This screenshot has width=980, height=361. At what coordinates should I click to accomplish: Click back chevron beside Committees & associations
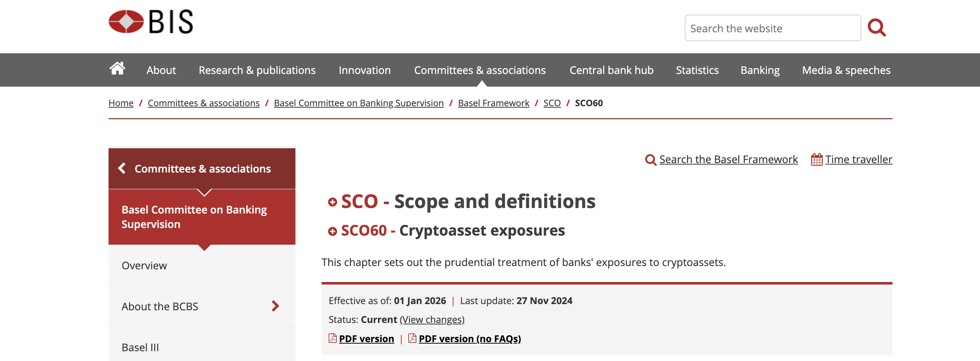click(x=122, y=168)
